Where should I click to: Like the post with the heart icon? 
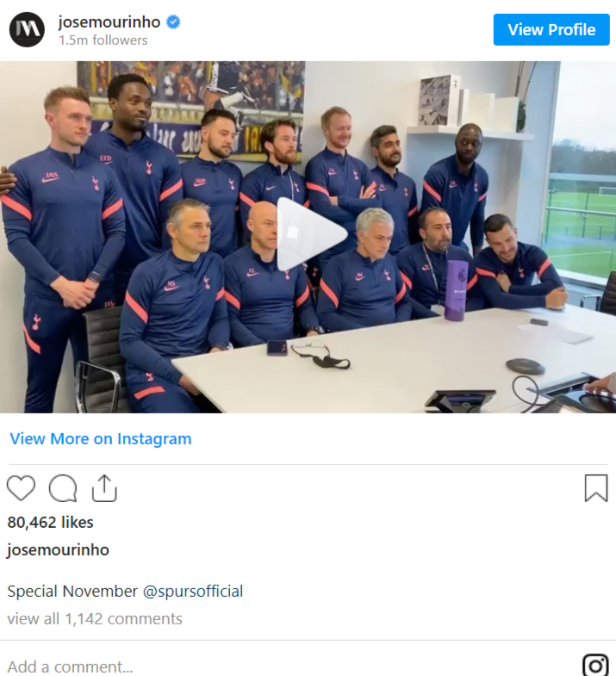(x=22, y=488)
